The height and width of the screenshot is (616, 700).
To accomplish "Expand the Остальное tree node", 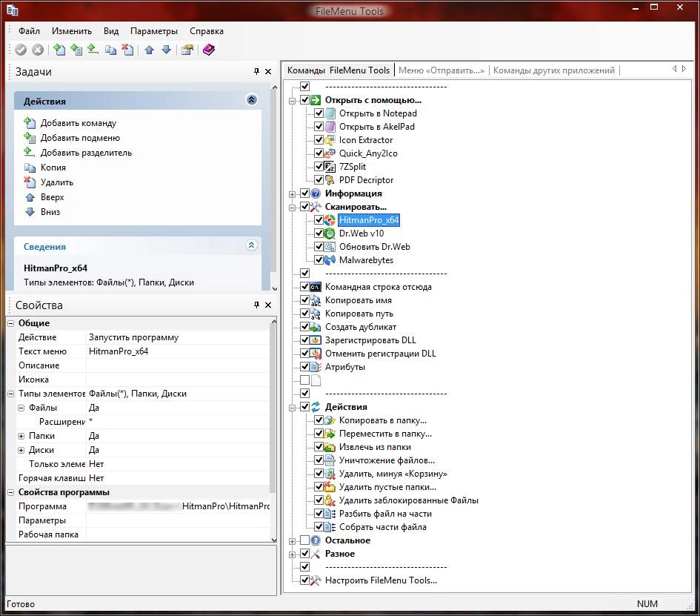I will (292, 541).
